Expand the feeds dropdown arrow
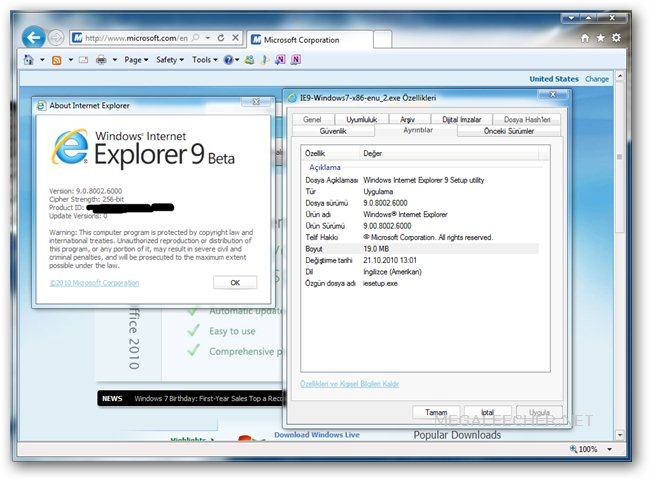The height and width of the screenshot is (480, 650). [x=70, y=60]
